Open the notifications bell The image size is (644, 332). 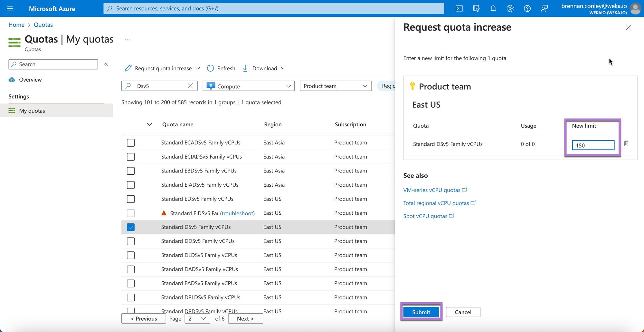pos(493,9)
